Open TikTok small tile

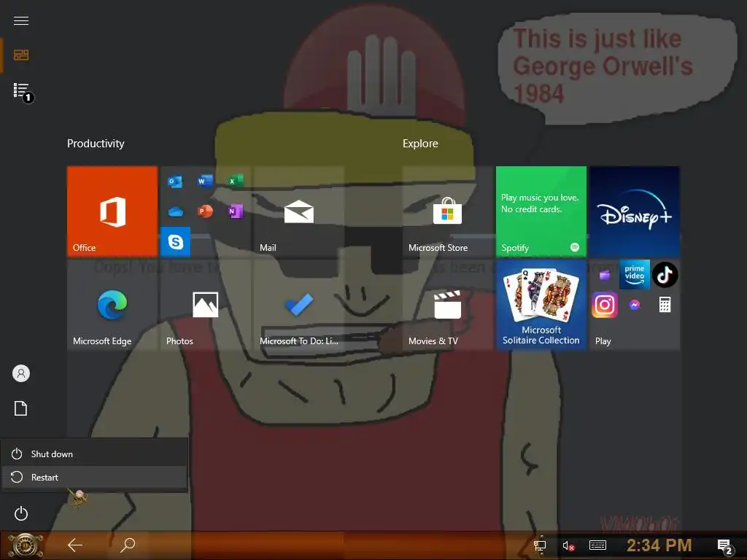[x=665, y=275]
